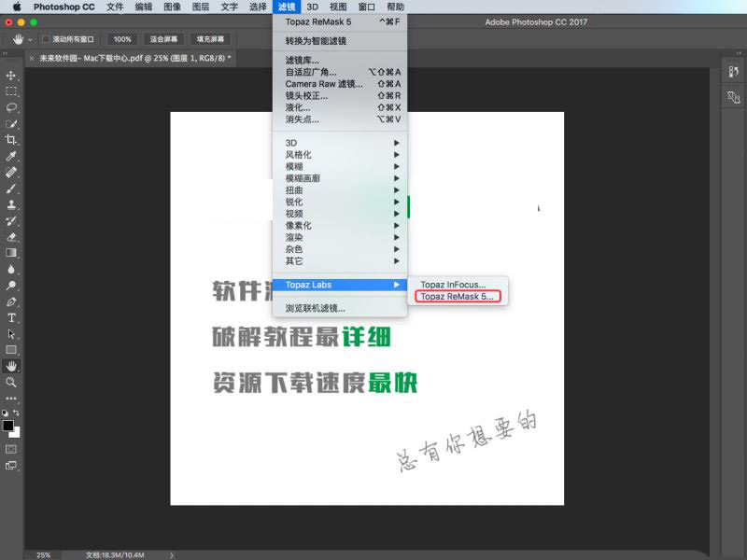
Task: Choose 转换为智能滤镜 menu item
Action: [x=340, y=41]
